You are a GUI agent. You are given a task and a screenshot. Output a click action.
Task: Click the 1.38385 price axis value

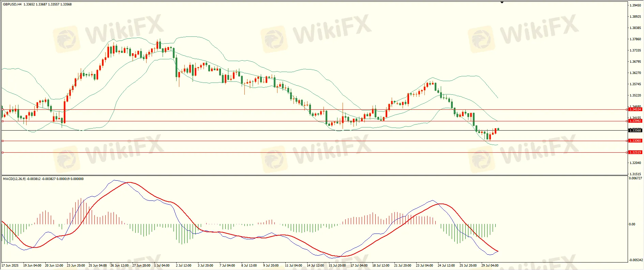(x=635, y=28)
